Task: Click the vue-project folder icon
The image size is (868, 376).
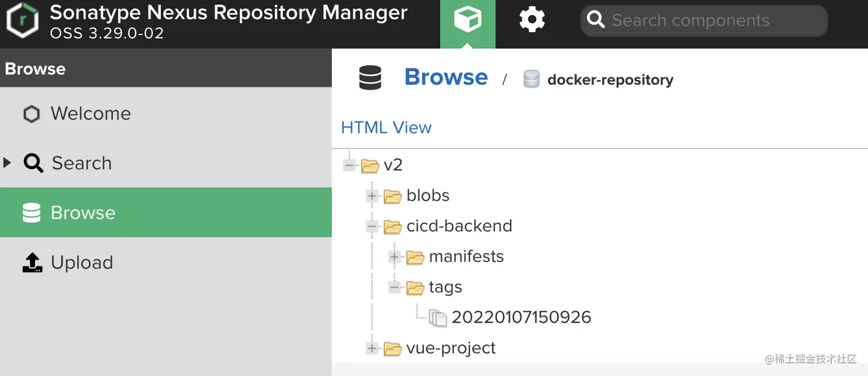Action: (x=393, y=348)
